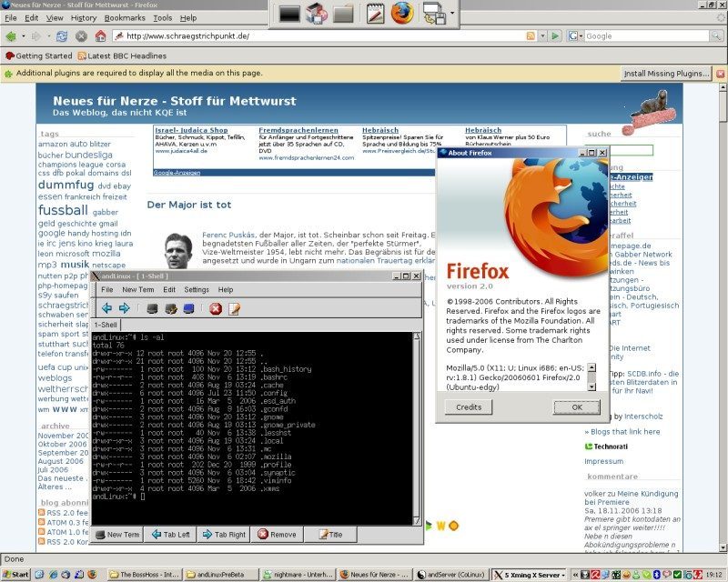
Task: Click the Credits button in About Firefox
Action: (469, 407)
